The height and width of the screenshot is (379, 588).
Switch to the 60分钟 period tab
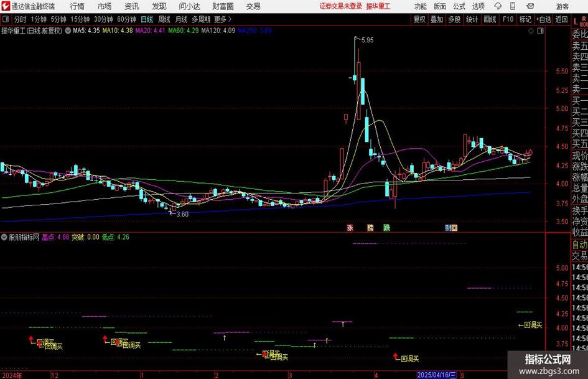click(126, 19)
